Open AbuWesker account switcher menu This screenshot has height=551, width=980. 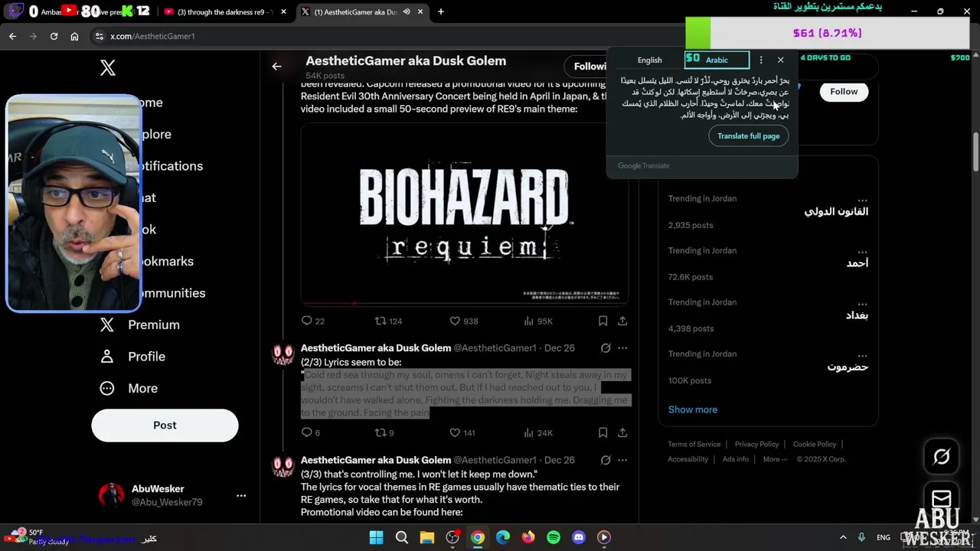[x=241, y=496]
